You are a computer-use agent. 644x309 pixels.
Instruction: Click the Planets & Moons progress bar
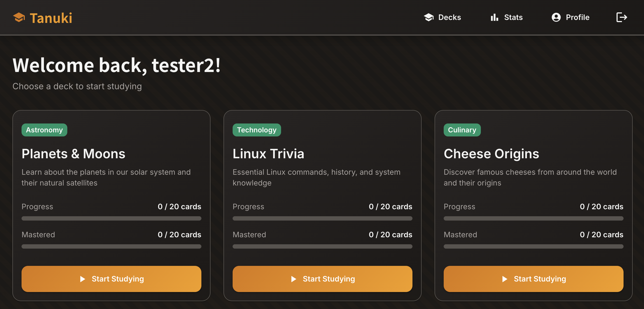[111, 218]
